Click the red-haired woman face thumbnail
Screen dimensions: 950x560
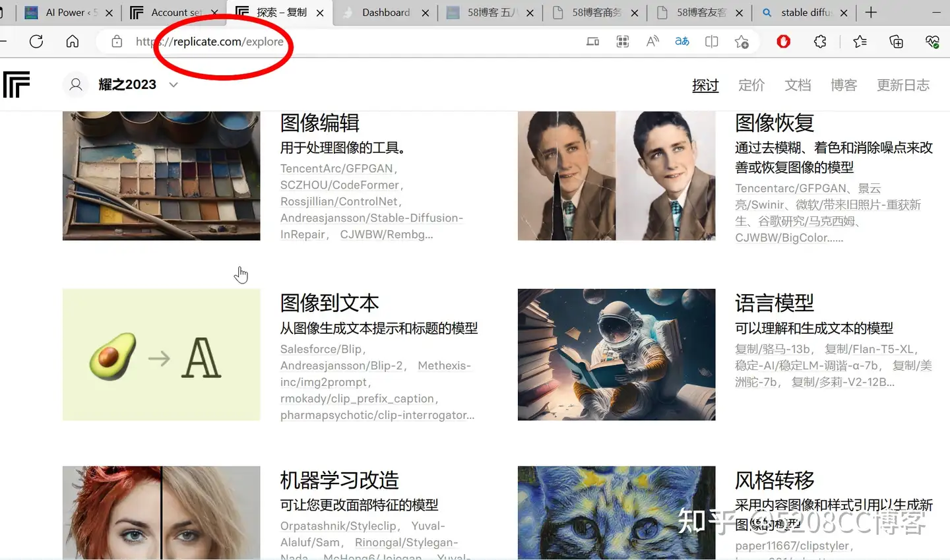tap(162, 513)
